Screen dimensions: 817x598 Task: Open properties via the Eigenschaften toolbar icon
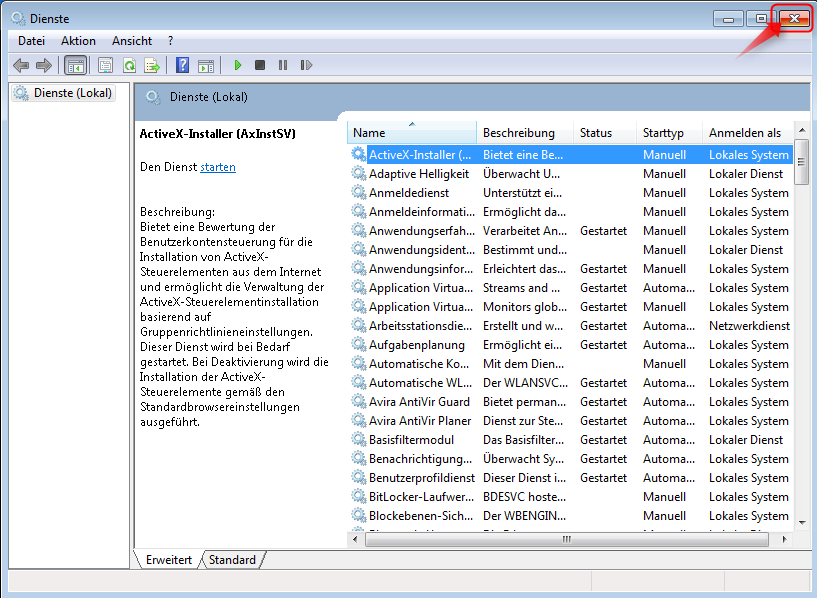105,64
